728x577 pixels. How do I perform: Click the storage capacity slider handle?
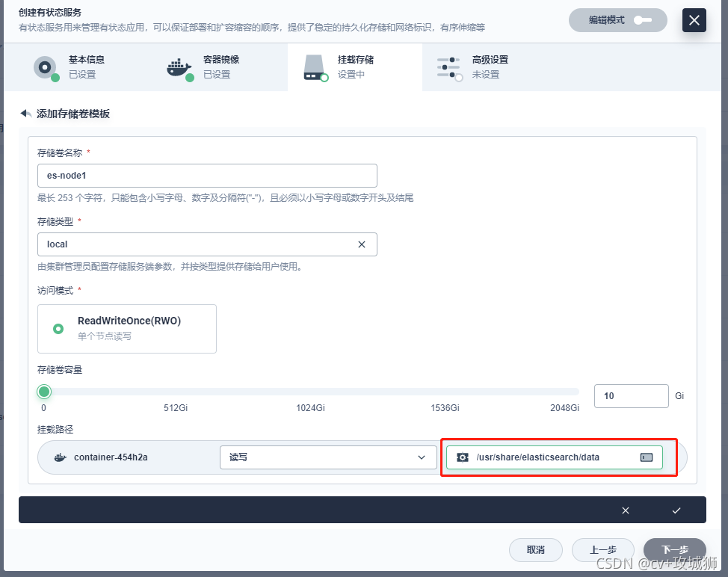pos(43,392)
